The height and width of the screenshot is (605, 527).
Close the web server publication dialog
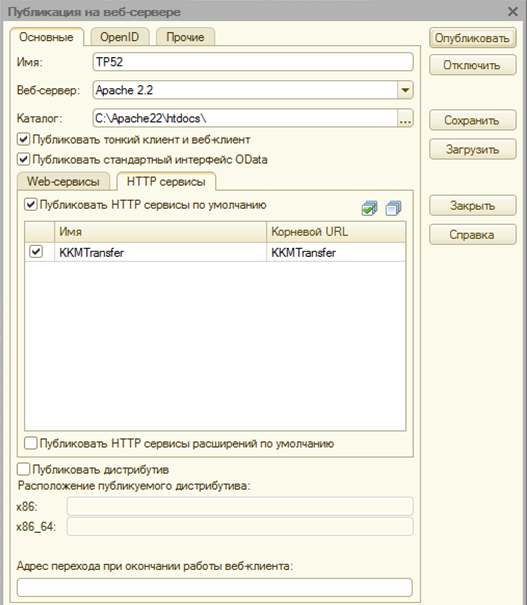tap(513, 12)
